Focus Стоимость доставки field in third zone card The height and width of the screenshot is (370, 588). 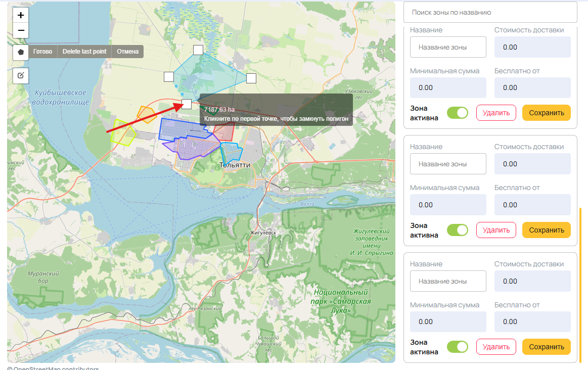pyautogui.click(x=532, y=281)
